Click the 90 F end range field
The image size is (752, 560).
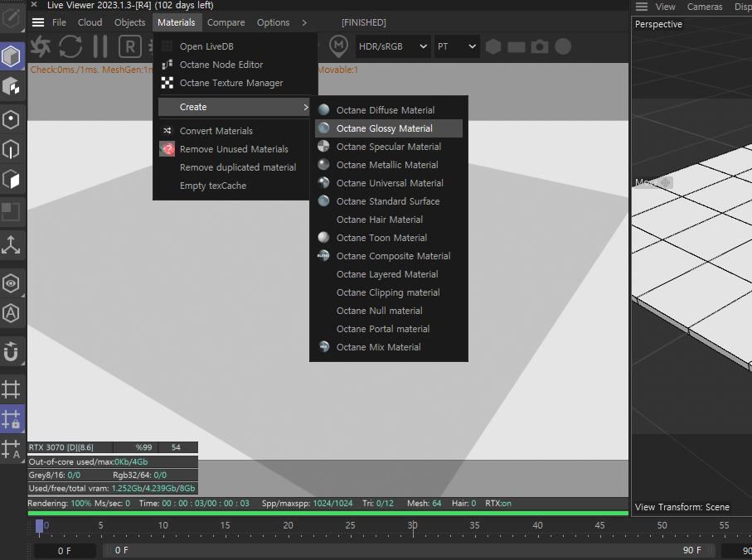pos(691,550)
